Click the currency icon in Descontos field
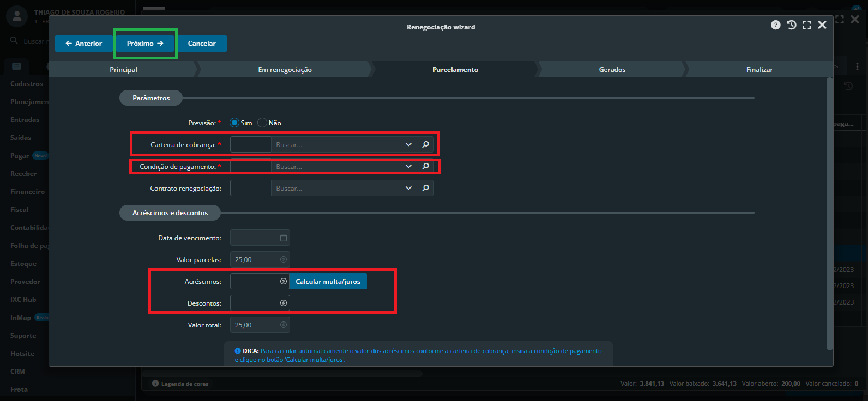868x401 pixels. click(283, 303)
